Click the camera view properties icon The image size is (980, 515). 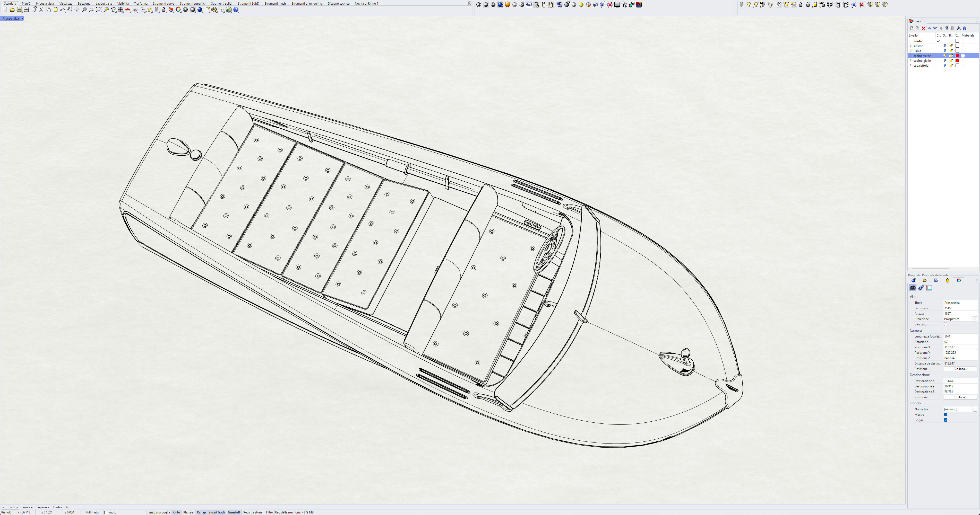coord(913,288)
